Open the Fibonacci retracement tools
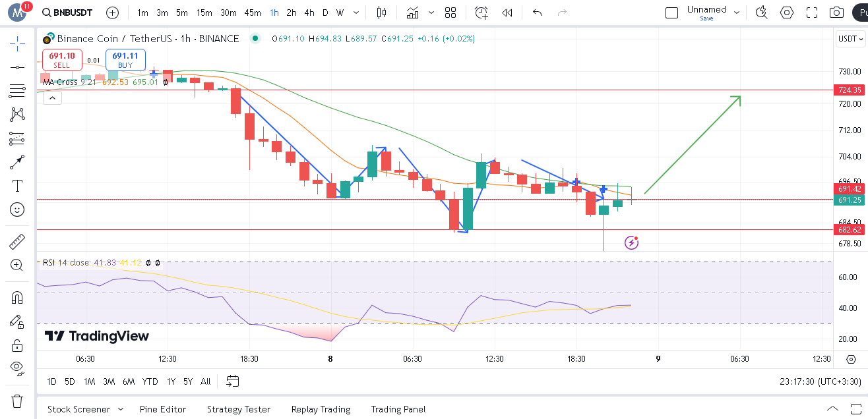 (x=17, y=91)
